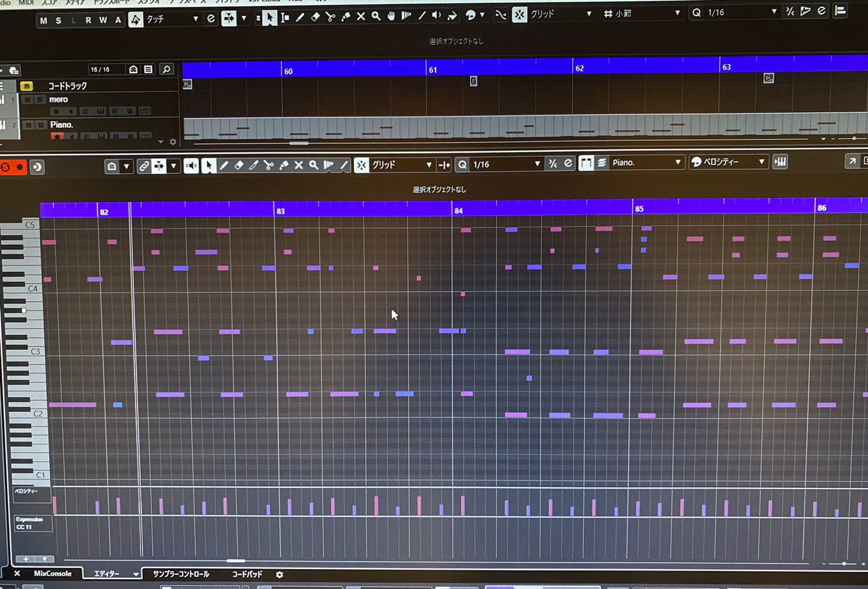Select the Split scissors tool in top toolbar
The image size is (868, 589).
click(x=331, y=17)
